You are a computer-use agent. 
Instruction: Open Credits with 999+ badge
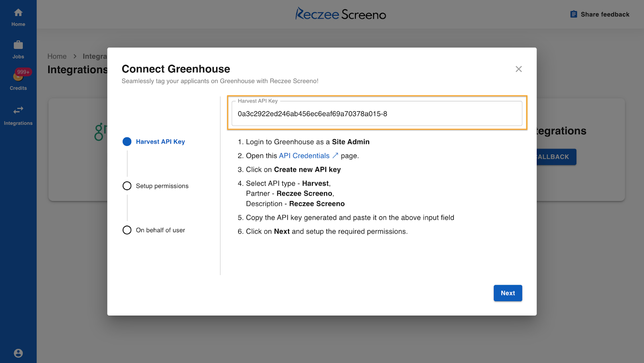coord(18,79)
